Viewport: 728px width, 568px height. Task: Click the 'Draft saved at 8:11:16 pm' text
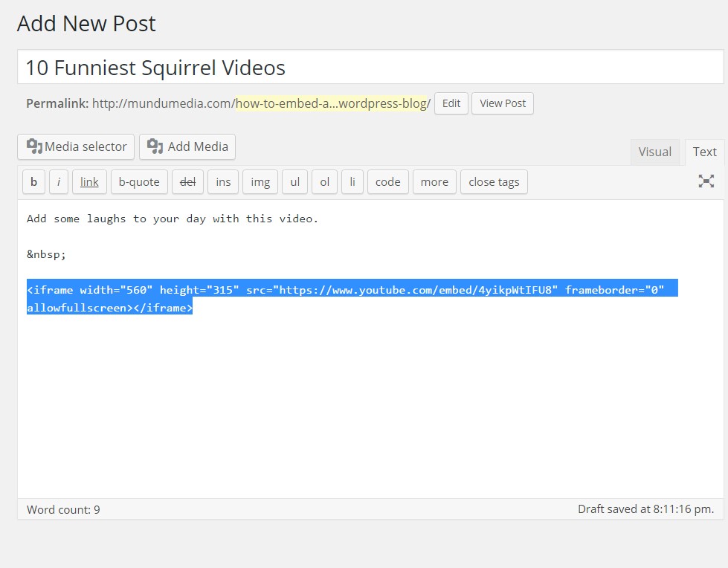click(645, 509)
